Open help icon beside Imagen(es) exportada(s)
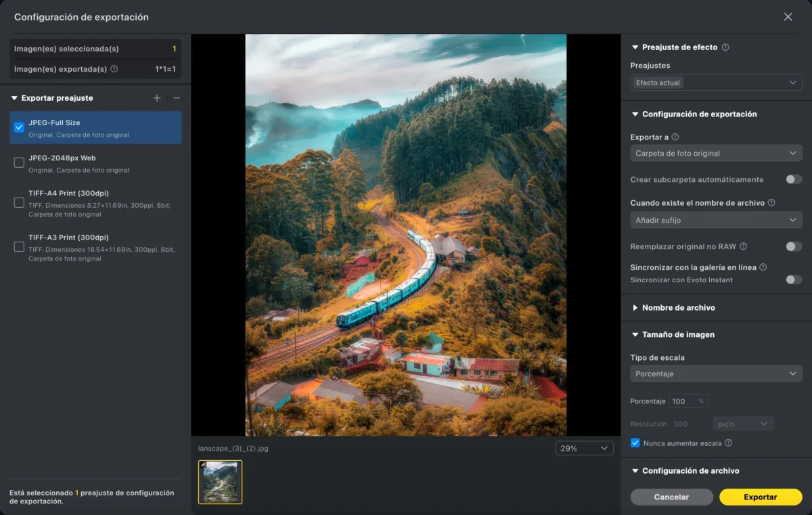Image resolution: width=812 pixels, height=515 pixels. (114, 69)
